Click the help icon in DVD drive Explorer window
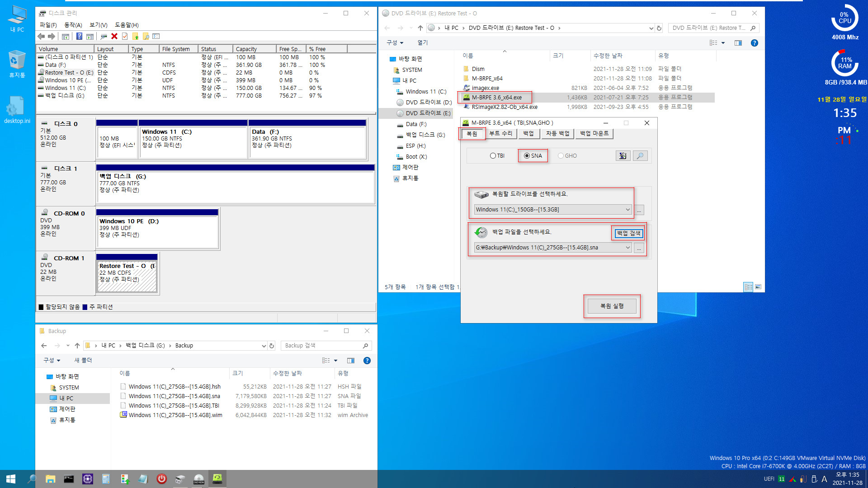The width and height of the screenshot is (868, 488). 754,43
